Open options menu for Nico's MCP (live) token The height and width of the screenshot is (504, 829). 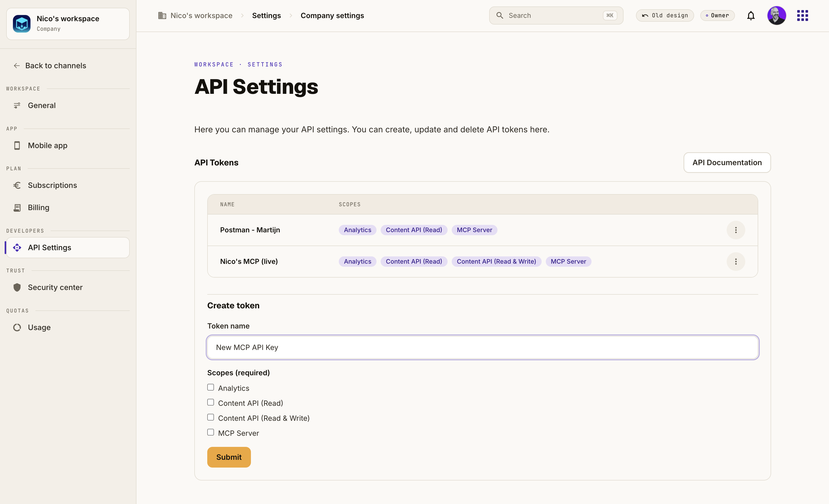(736, 262)
